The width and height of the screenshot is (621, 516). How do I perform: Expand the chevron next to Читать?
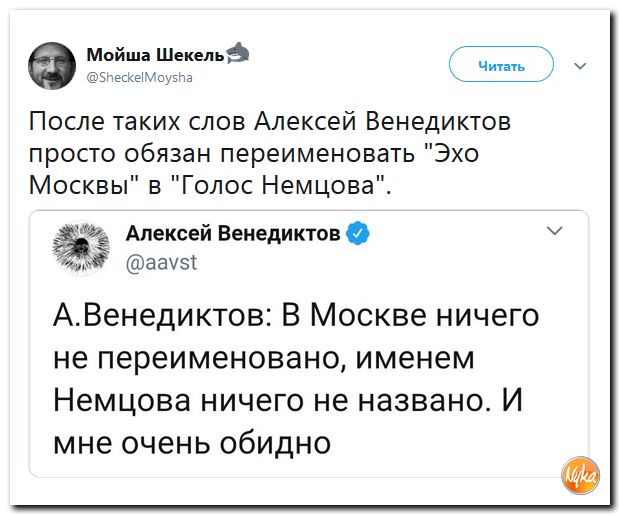click(582, 67)
